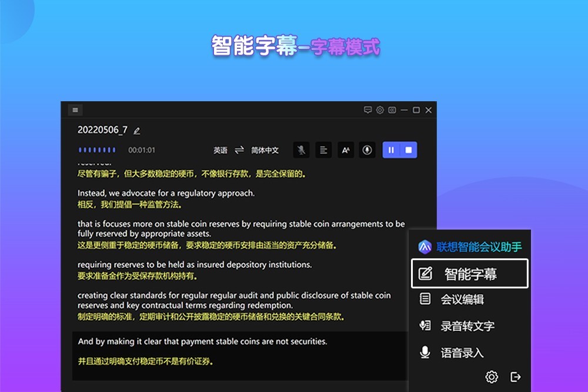Click the session title 20220506_7
588x392 pixels.
[102, 130]
